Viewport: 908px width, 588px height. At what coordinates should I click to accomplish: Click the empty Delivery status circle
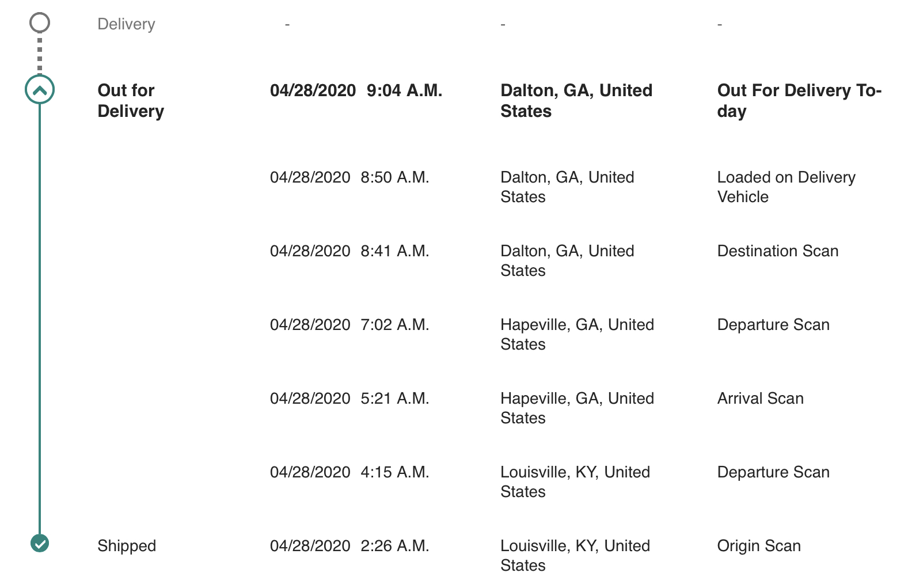tap(40, 23)
